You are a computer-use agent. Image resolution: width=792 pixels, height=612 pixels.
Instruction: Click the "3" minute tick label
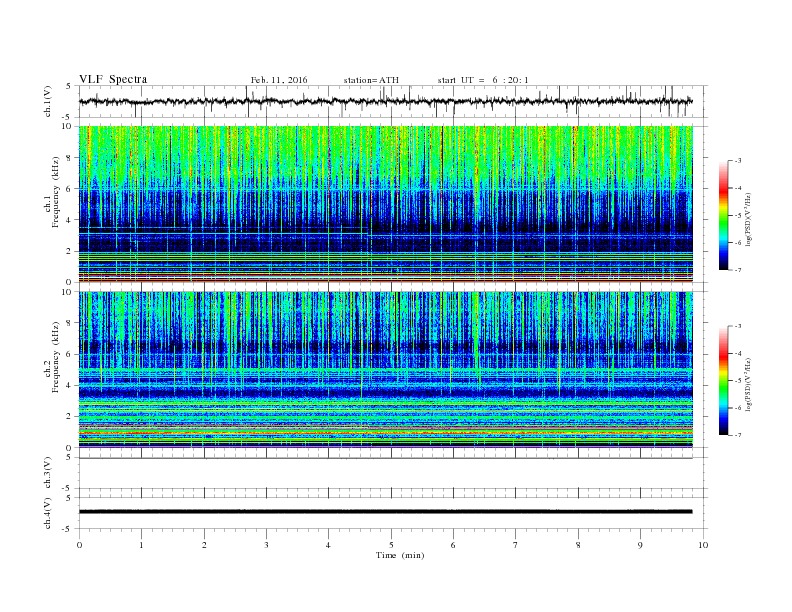click(266, 545)
